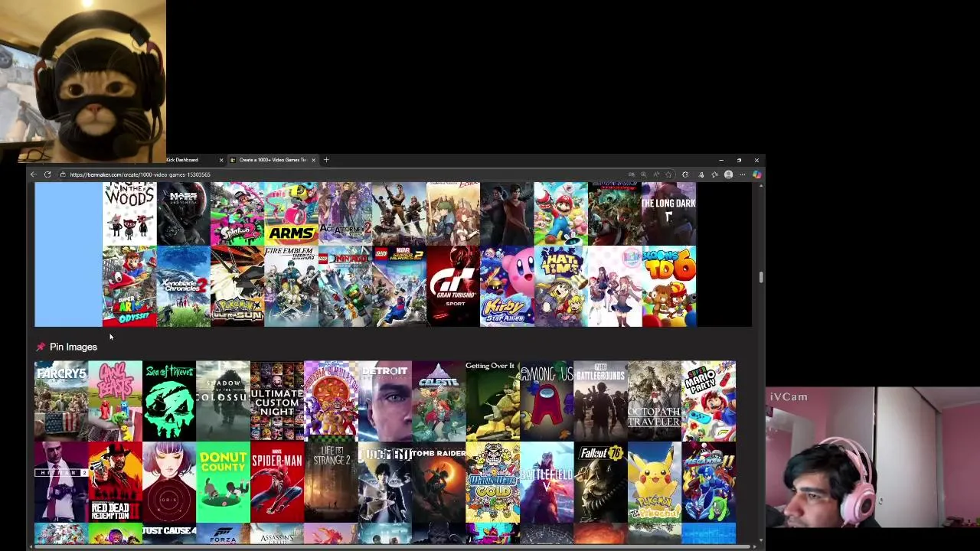
Task: Click the light blue tier label cell
Action: [x=68, y=254]
